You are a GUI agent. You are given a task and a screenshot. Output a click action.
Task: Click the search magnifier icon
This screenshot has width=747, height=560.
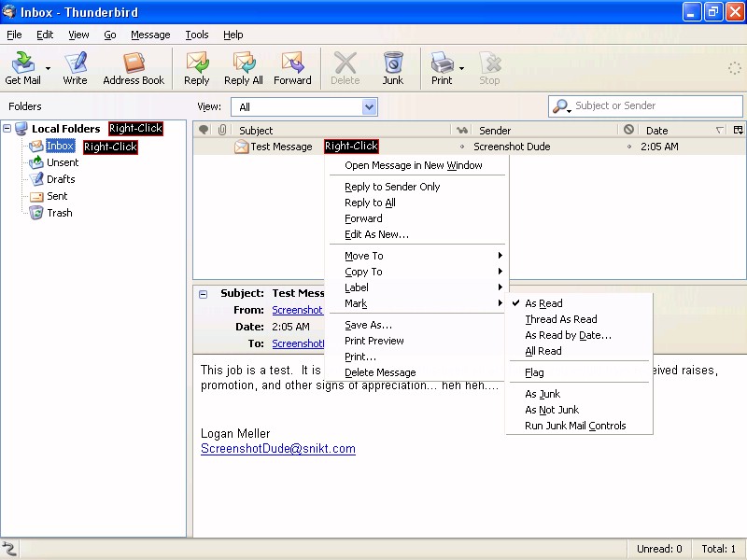tap(561, 106)
